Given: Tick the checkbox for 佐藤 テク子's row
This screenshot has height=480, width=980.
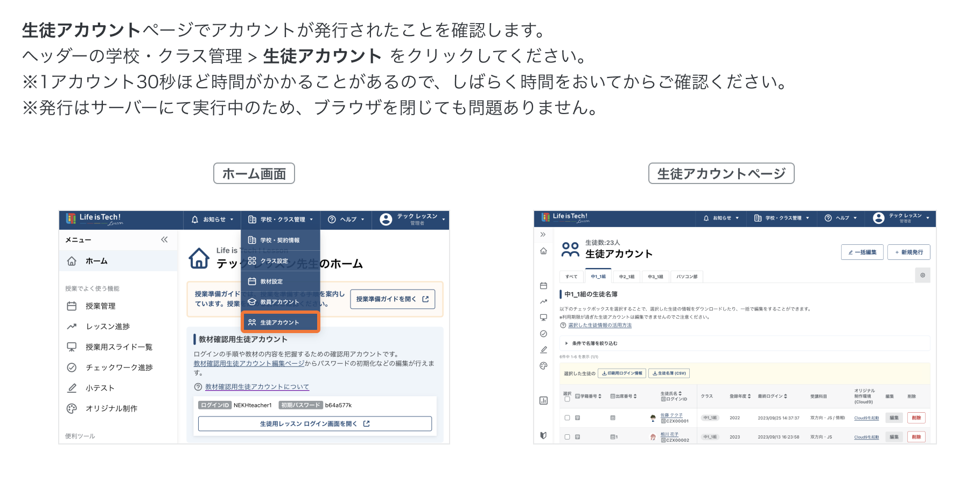Looking at the screenshot, I should pos(567,418).
